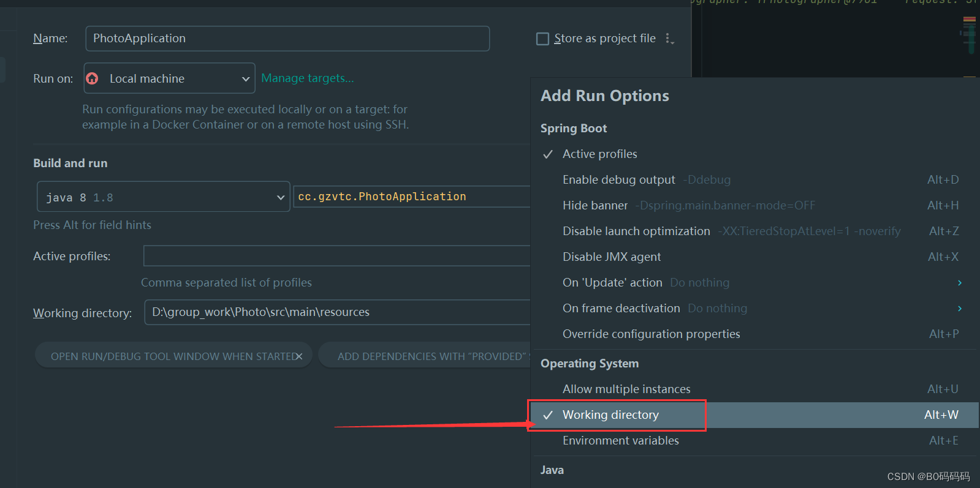Select Override configuration properties option
980x488 pixels.
pos(754,334)
